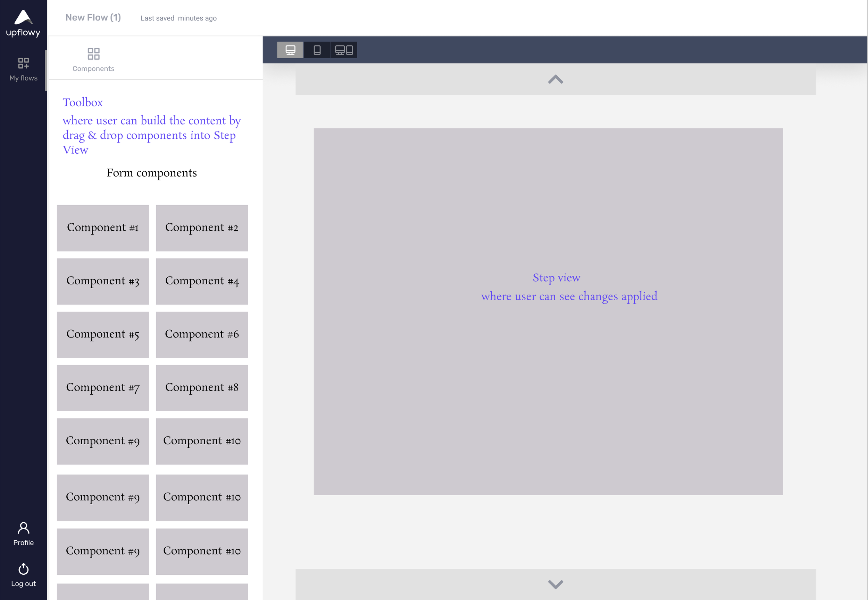Click the Log out icon

coord(23,569)
